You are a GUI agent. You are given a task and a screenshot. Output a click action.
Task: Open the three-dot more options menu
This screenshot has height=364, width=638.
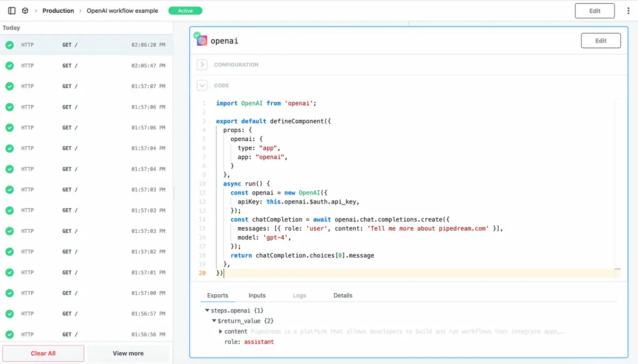point(628,11)
